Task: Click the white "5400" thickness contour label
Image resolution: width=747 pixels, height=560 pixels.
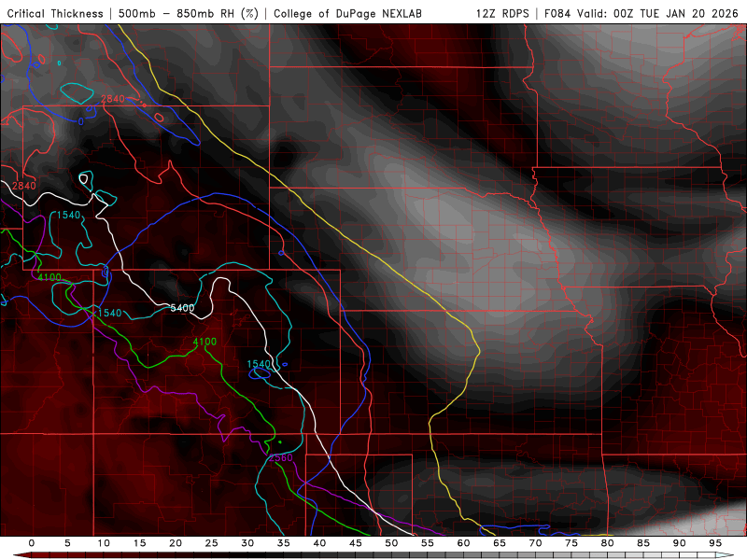Action: coord(182,308)
